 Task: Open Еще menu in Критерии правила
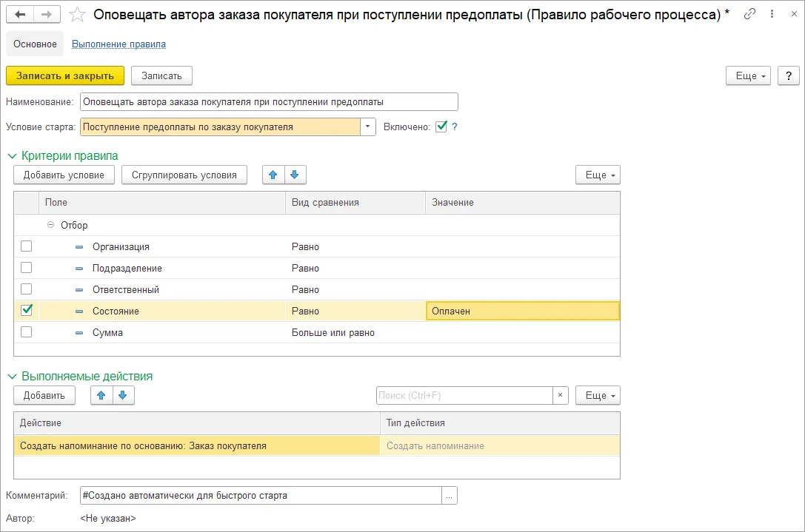pyautogui.click(x=598, y=175)
